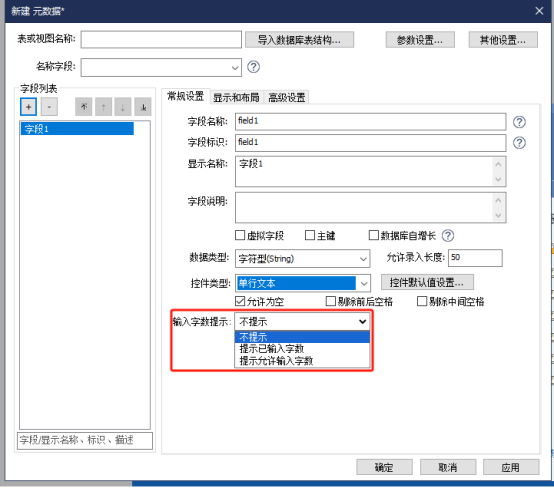Move field to bottom of list
The image size is (554, 489).
143,107
